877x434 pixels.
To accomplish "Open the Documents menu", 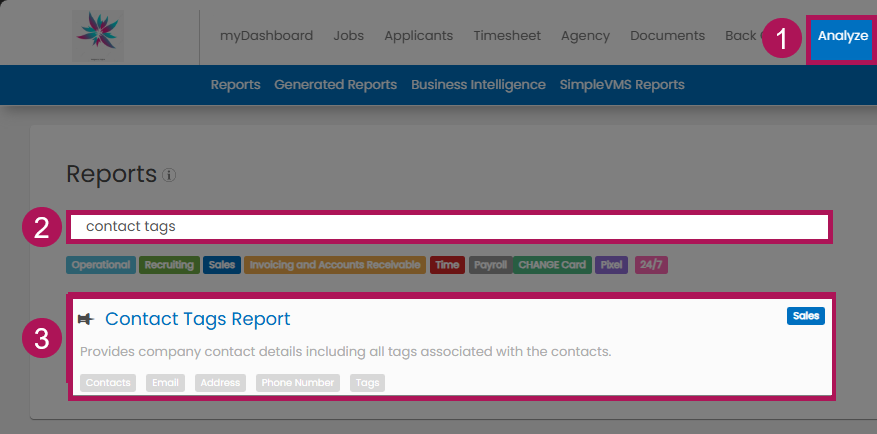I will point(667,36).
